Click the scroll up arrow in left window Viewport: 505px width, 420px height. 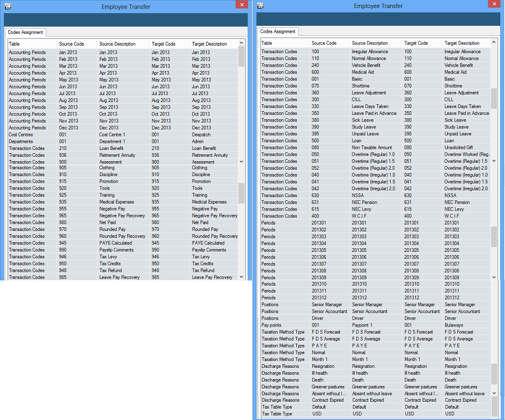coord(241,43)
